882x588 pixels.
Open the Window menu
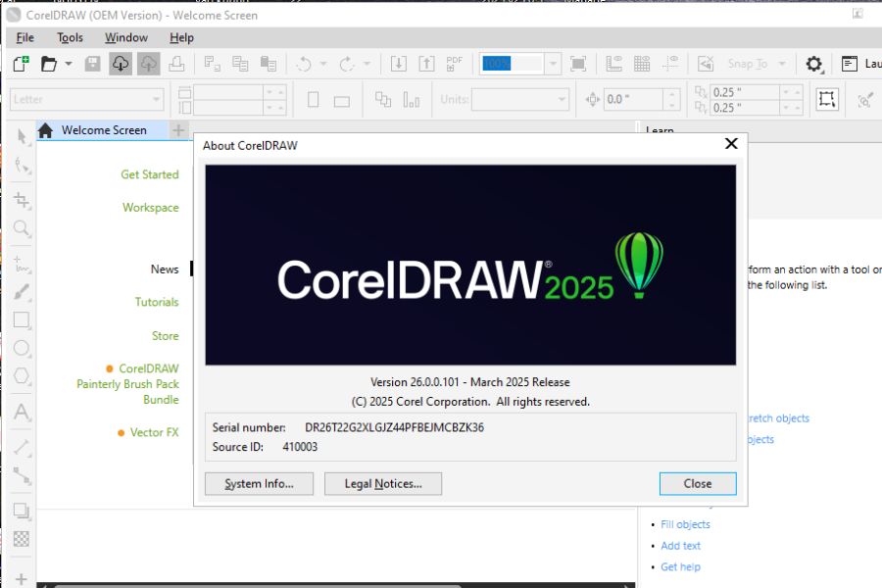point(126,37)
